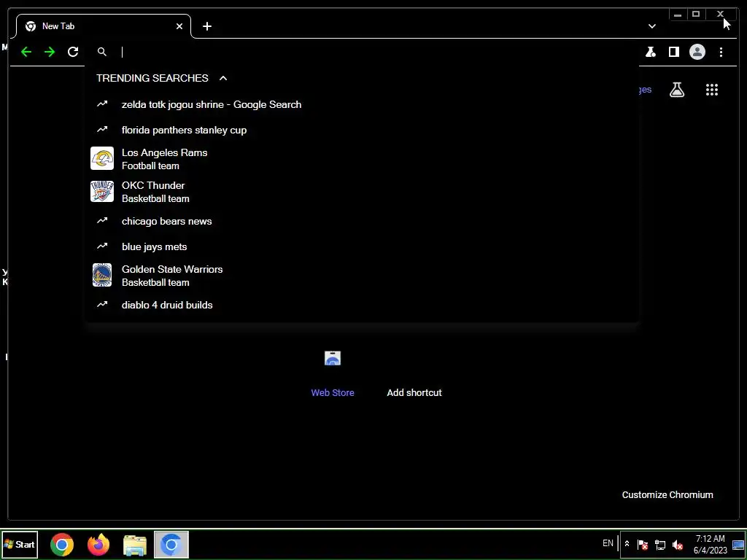Open the Action Center flag icon
This screenshot has width=747, height=560.
point(642,544)
